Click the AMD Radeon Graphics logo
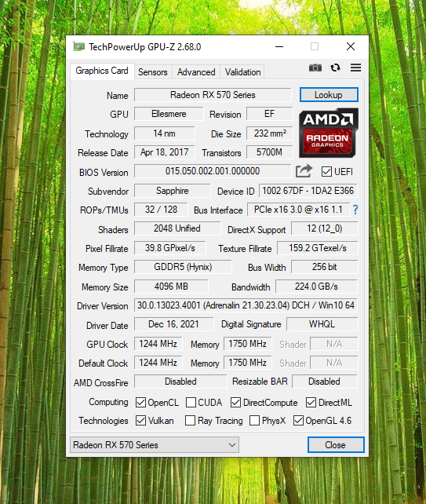The width and height of the screenshot is (426, 504). [329, 133]
